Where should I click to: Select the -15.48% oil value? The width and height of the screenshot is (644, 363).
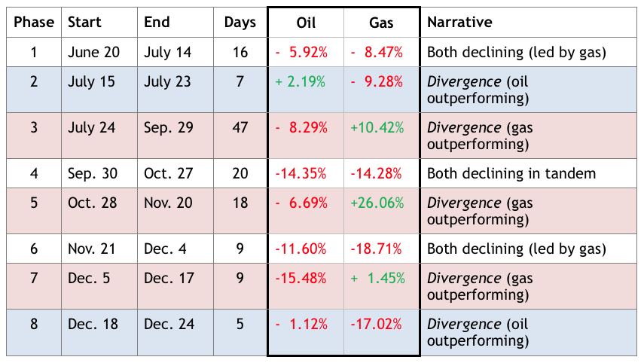pyautogui.click(x=301, y=279)
